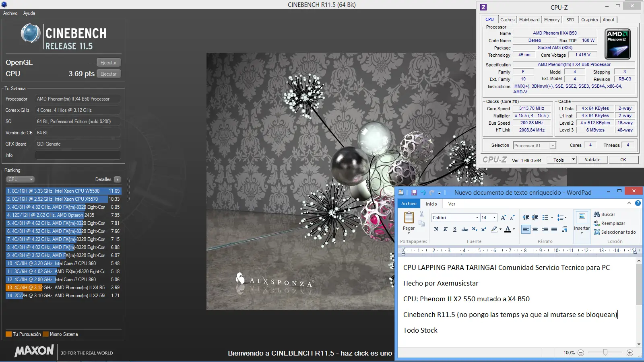This screenshot has height=362, width=644.
Task: Expand the CPU-Z Tools dropdown arrow
Action: coord(573,160)
